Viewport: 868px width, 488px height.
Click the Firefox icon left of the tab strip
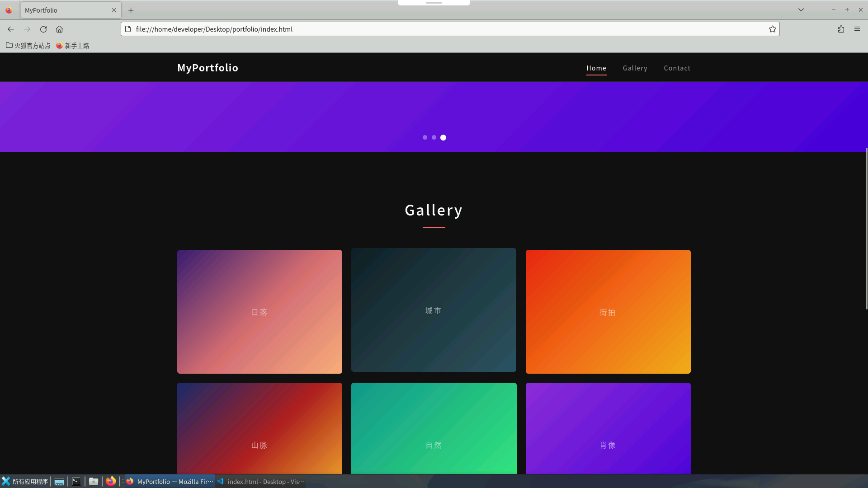coord(9,10)
